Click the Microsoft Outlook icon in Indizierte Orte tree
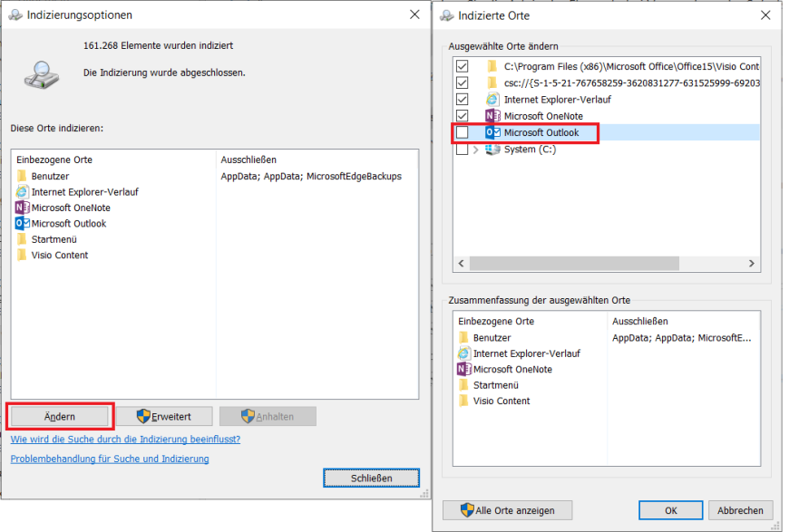This screenshot has height=532, width=789. click(x=492, y=133)
